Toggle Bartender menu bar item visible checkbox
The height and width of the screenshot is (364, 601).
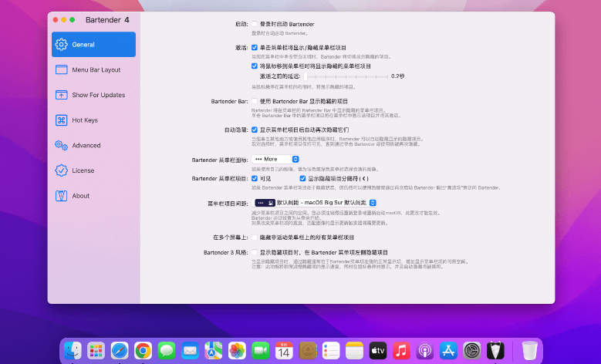pyautogui.click(x=255, y=179)
